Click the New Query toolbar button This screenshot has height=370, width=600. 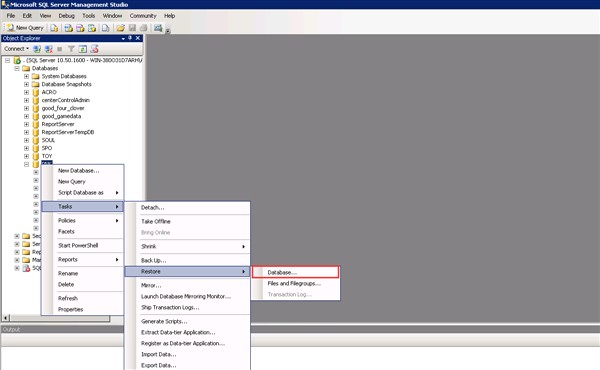(x=25, y=28)
